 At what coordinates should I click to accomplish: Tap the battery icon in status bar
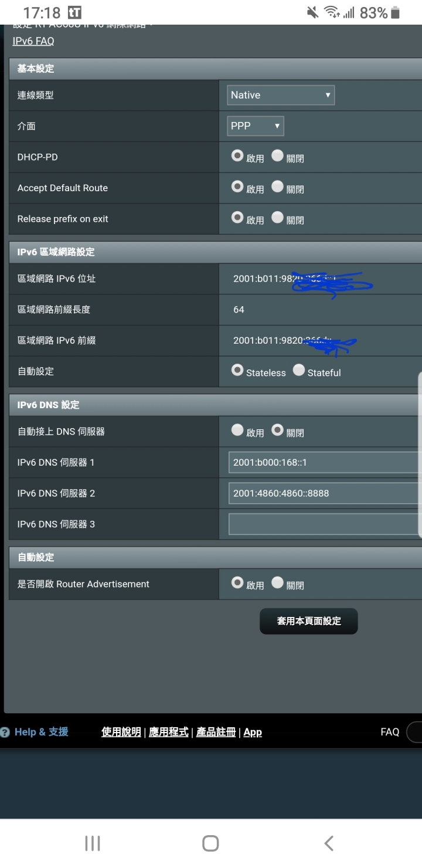pyautogui.click(x=396, y=12)
